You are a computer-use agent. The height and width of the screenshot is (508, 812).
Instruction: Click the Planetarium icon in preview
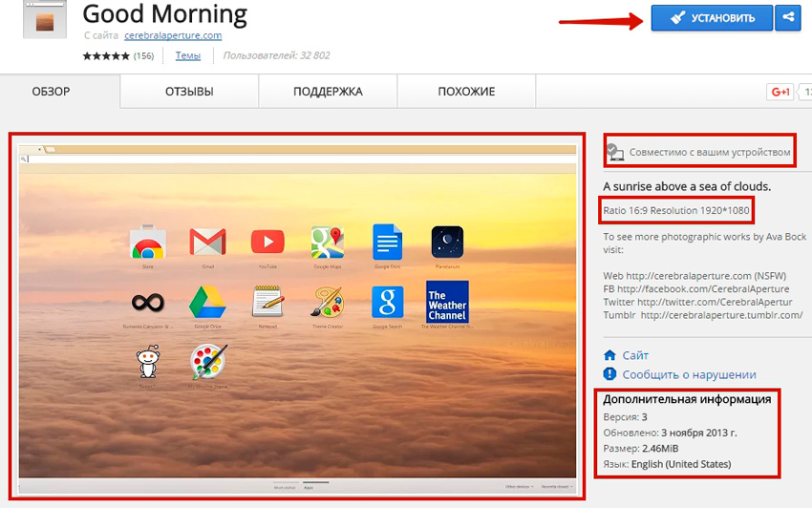447,242
